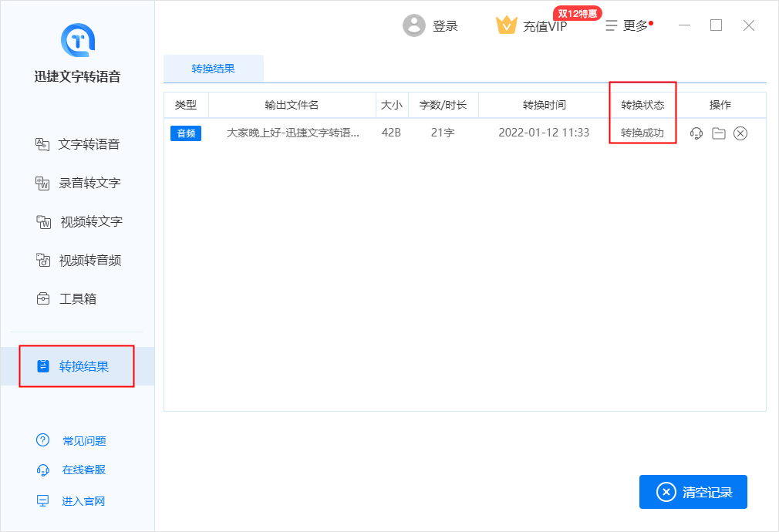Open output folder icon for the audio file
Image resolution: width=779 pixels, height=532 pixels.
718,133
